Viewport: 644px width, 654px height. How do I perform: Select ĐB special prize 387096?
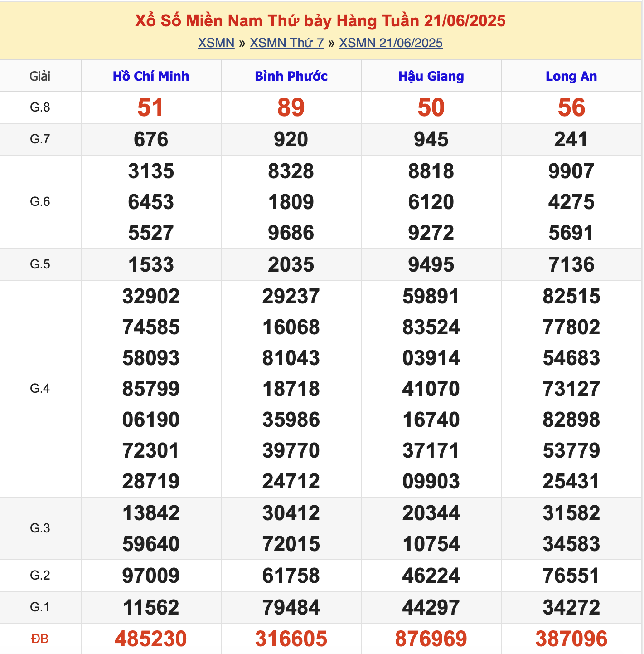pyautogui.click(x=571, y=639)
